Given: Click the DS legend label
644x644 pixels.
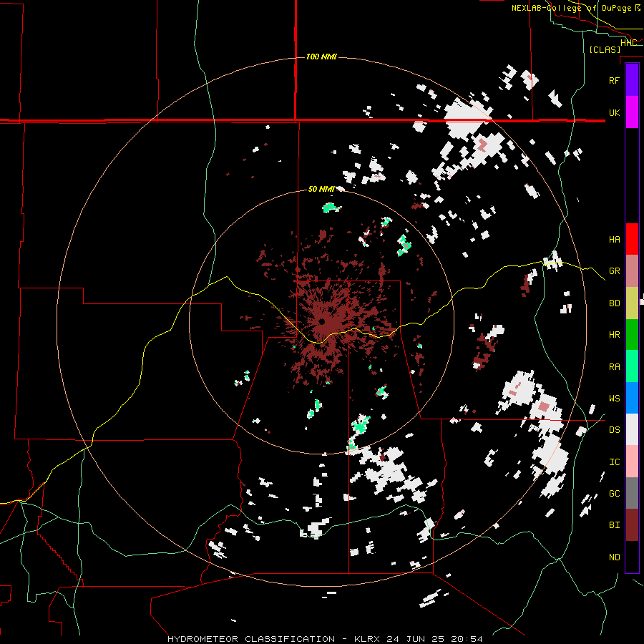Looking at the screenshot, I should [614, 430].
